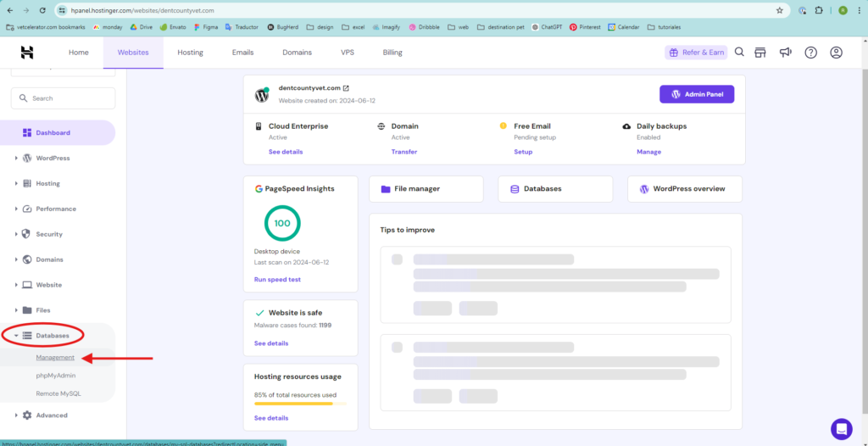868x446 pixels.
Task: Switch to the Hosting top tab
Action: coord(190,53)
